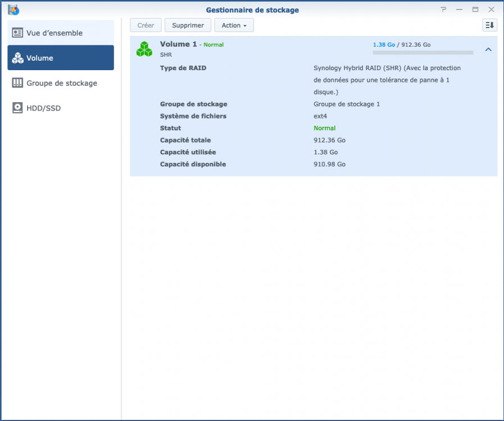This screenshot has height=421, width=504.
Task: Maximize the Gestionnaire de stockage window
Action: (x=475, y=10)
